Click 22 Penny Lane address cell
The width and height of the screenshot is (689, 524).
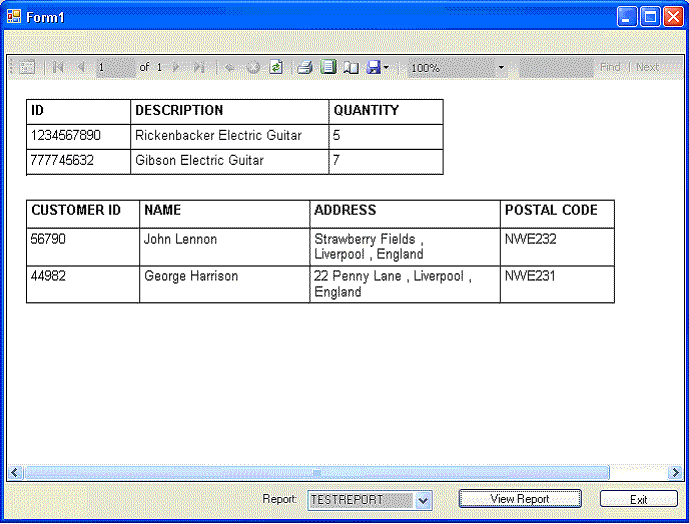click(x=405, y=284)
